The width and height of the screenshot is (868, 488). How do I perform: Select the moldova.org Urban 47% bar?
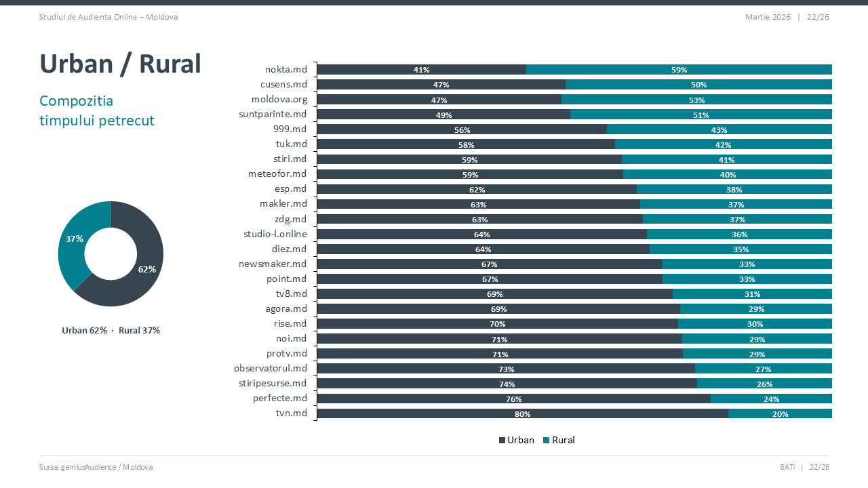(x=439, y=100)
